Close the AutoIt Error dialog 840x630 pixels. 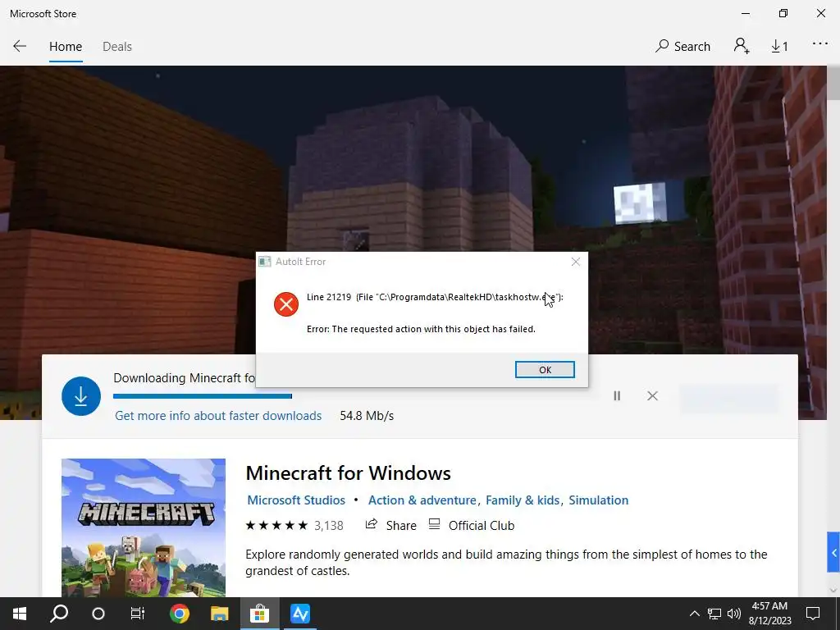tap(576, 262)
